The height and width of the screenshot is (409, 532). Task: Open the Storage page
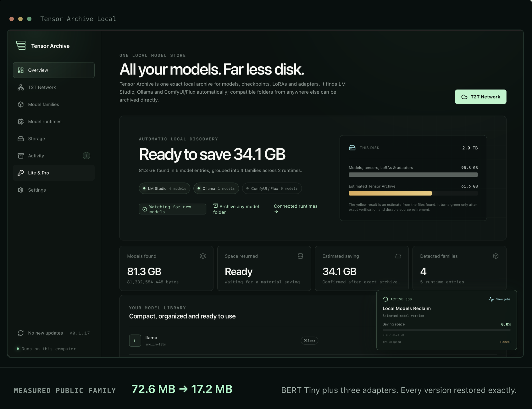[54, 139]
